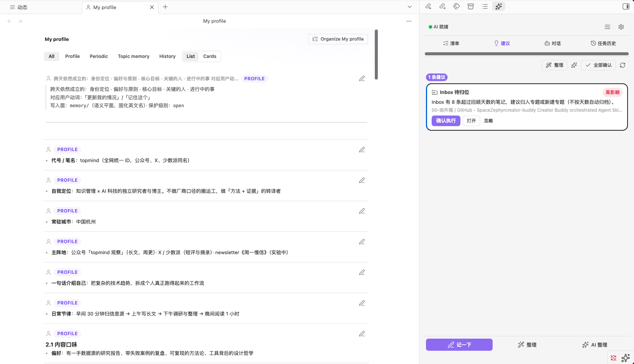
Task: Switch to Cards view
Action: pos(210,56)
